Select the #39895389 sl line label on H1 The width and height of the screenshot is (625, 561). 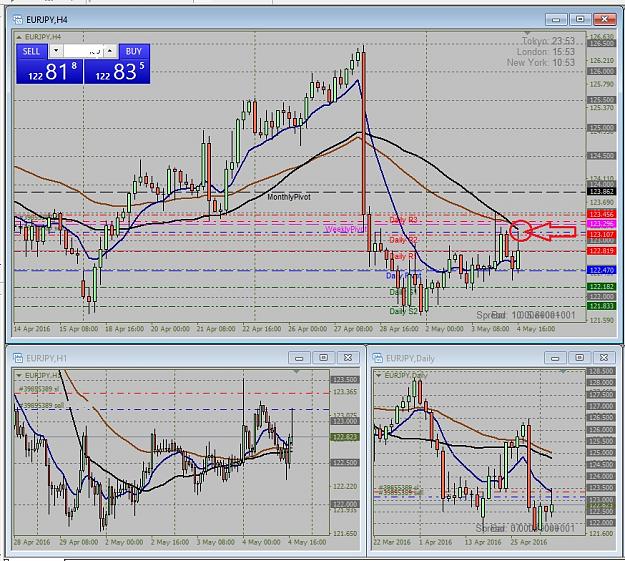click(39, 389)
